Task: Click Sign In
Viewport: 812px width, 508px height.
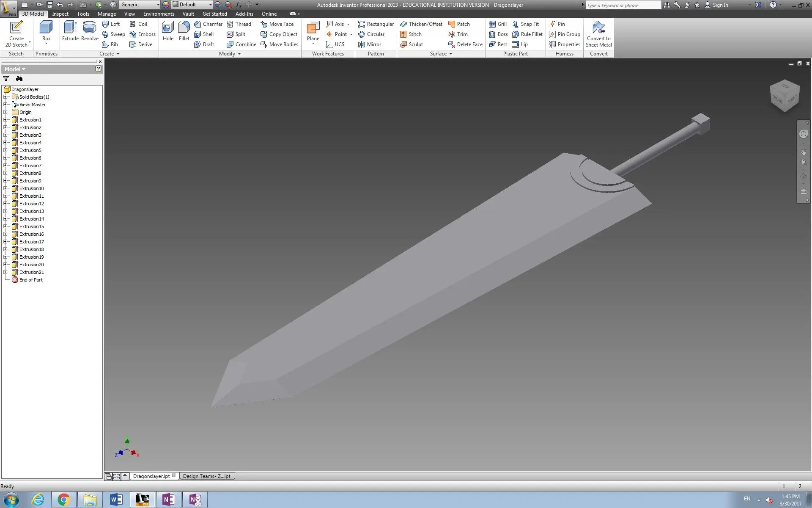Action: pyautogui.click(x=716, y=5)
